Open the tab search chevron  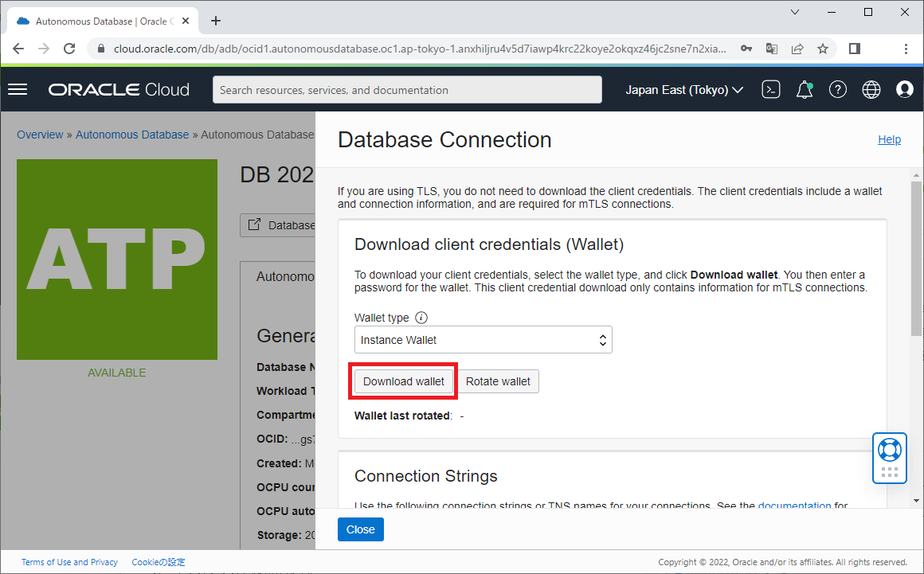pos(795,12)
